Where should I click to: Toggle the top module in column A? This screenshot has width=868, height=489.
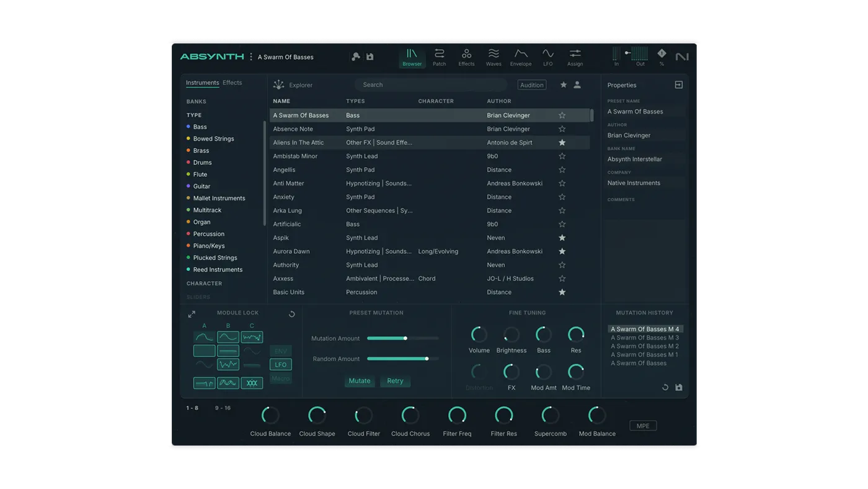[204, 337]
